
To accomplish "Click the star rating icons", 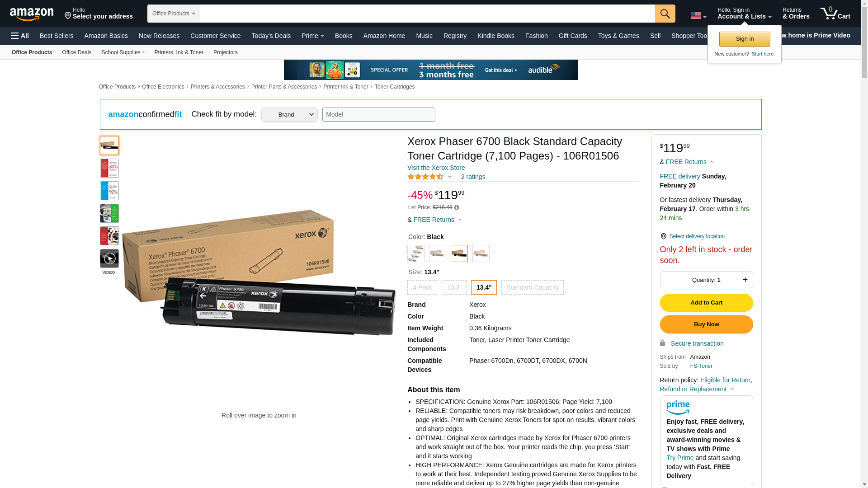I will [x=425, y=177].
